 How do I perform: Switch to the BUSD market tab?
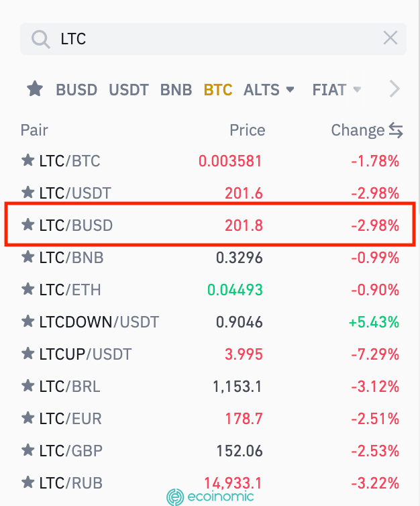(x=76, y=89)
